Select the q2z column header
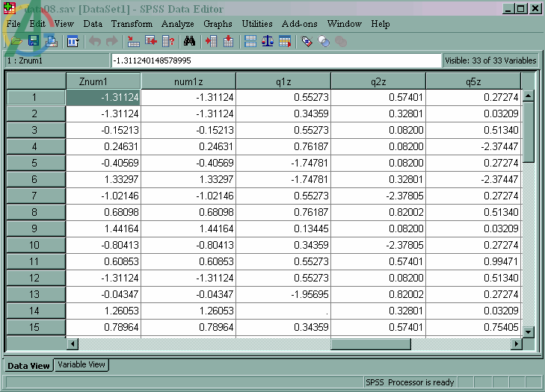Screen dimensions: 545x392 378,81
